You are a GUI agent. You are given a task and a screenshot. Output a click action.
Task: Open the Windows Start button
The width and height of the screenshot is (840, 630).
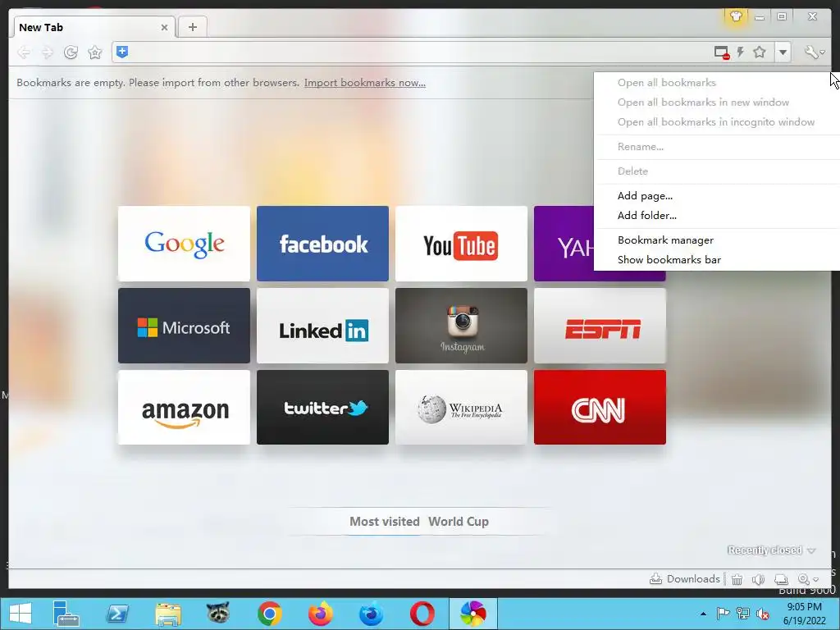coord(21,614)
